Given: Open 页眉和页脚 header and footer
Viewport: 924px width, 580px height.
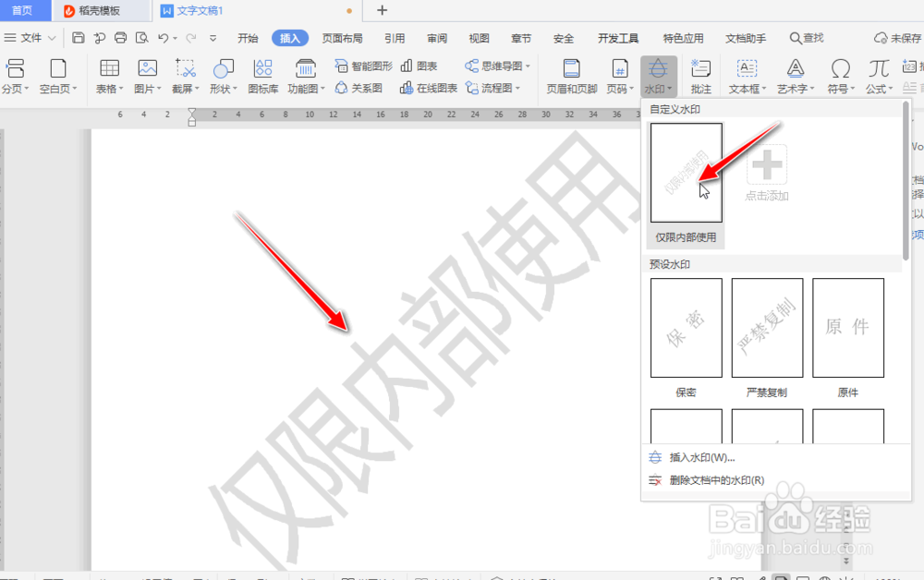Looking at the screenshot, I should pyautogui.click(x=572, y=76).
